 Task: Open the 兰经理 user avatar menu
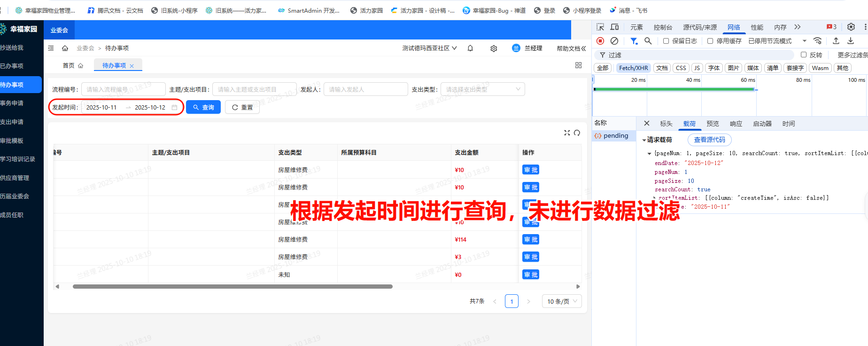(527, 48)
